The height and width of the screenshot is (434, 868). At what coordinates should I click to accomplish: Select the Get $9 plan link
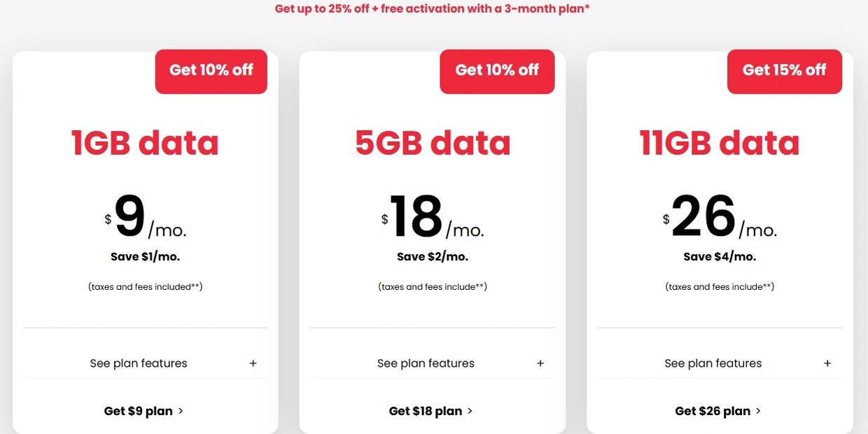pos(139,411)
